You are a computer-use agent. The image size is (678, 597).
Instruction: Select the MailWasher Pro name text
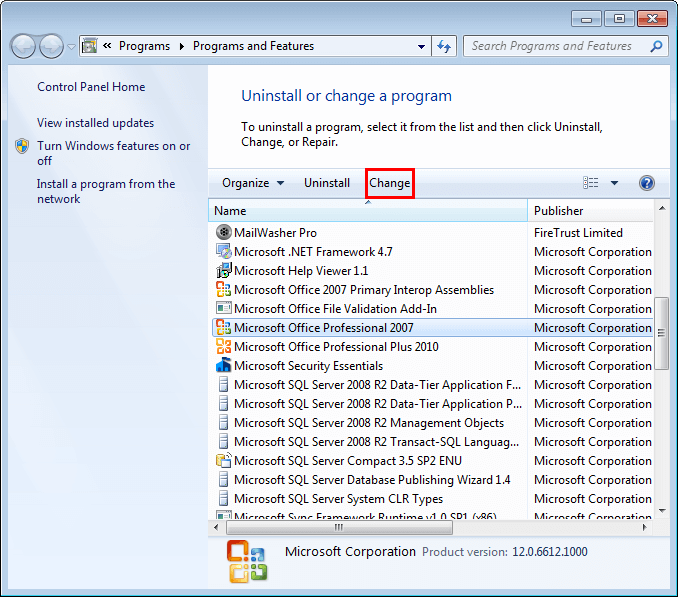(x=275, y=233)
